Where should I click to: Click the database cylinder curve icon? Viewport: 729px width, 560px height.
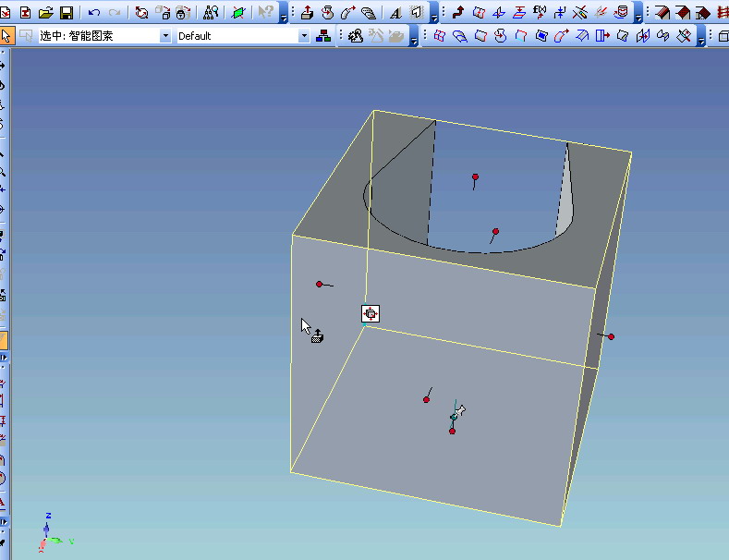[621, 12]
